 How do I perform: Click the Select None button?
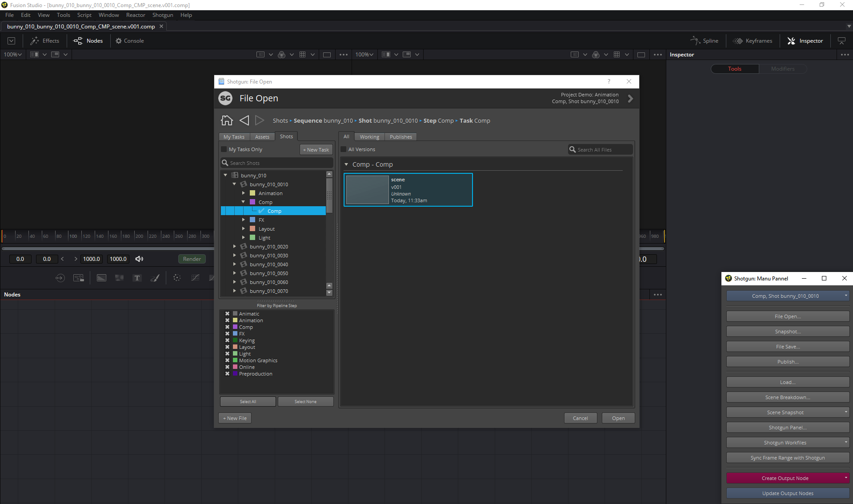(x=305, y=401)
